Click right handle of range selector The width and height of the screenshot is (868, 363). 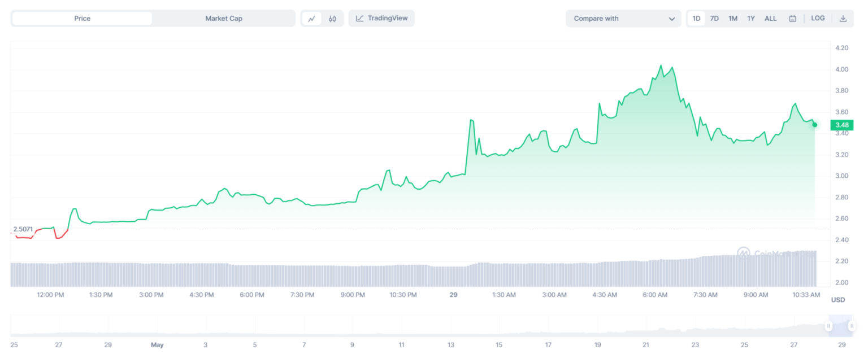click(x=852, y=326)
